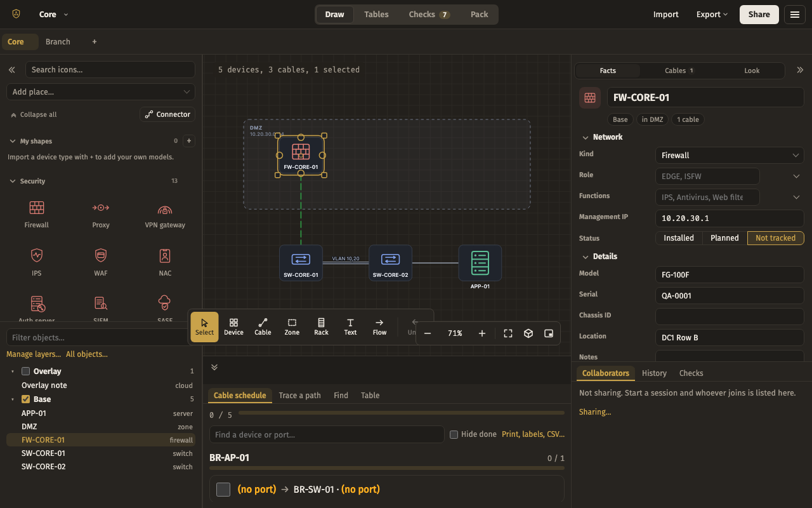Activate the Text tool
Viewport: 812px width, 508px height.
(350, 327)
